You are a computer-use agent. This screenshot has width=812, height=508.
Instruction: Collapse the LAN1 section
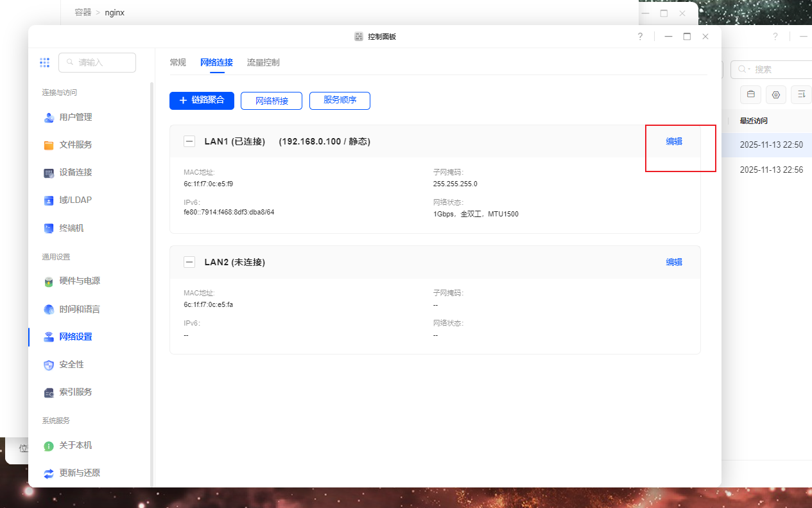(189, 141)
